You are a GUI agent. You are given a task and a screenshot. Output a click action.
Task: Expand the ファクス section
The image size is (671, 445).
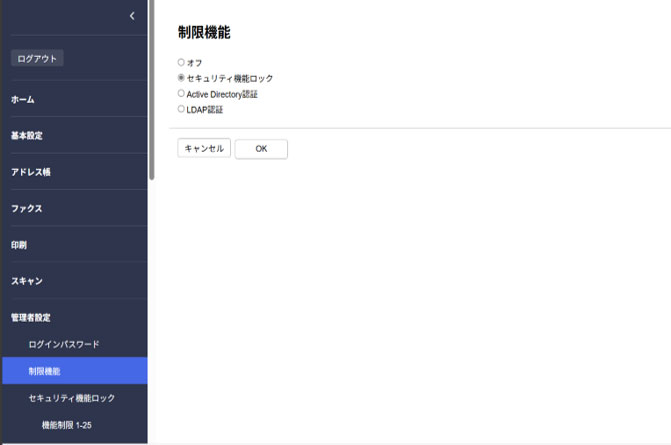(27, 209)
